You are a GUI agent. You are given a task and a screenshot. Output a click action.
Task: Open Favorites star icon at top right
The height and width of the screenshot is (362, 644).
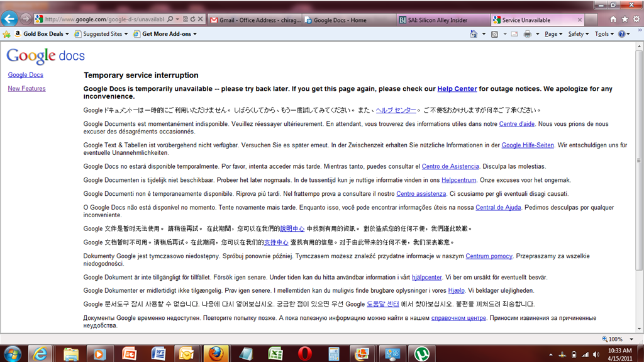(625, 20)
